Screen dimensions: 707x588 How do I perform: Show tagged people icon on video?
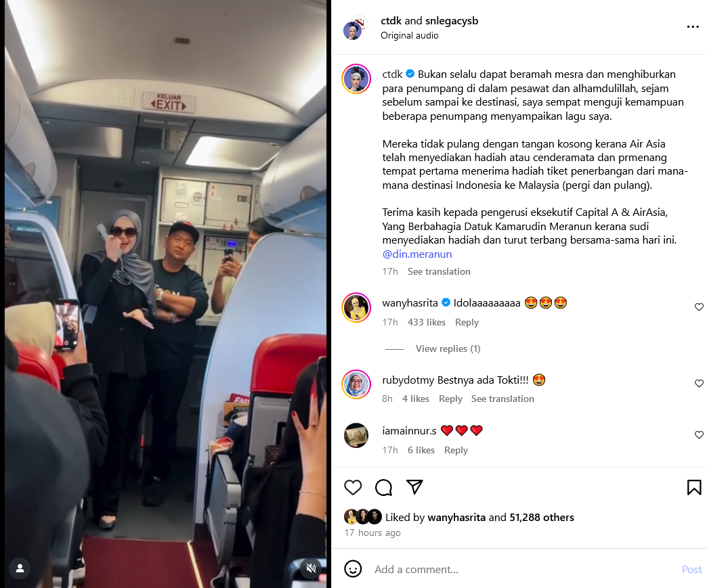pos(20,568)
